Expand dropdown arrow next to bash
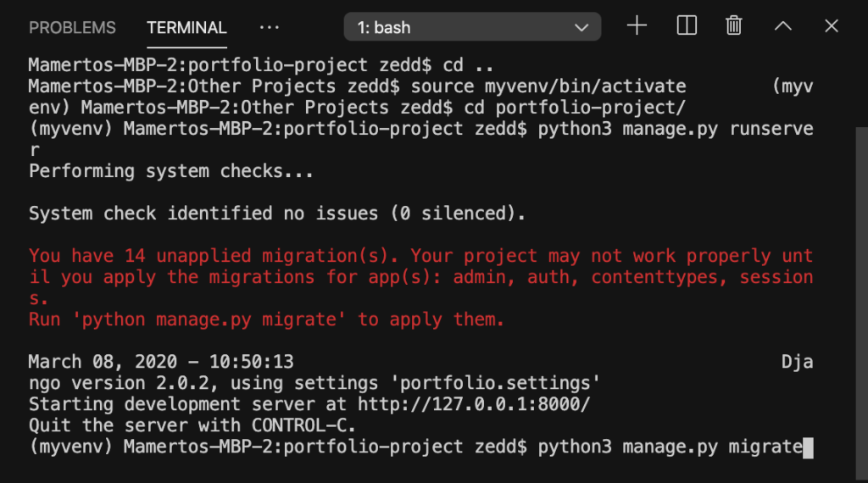868x483 pixels. coord(581,28)
